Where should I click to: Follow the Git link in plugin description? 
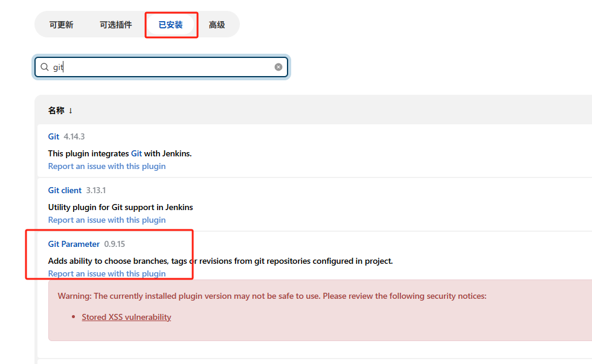(137, 153)
